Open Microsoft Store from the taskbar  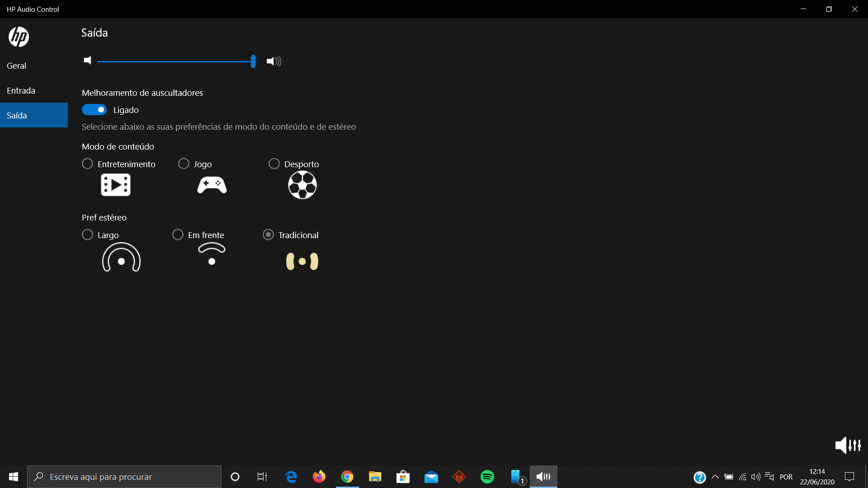point(403,477)
